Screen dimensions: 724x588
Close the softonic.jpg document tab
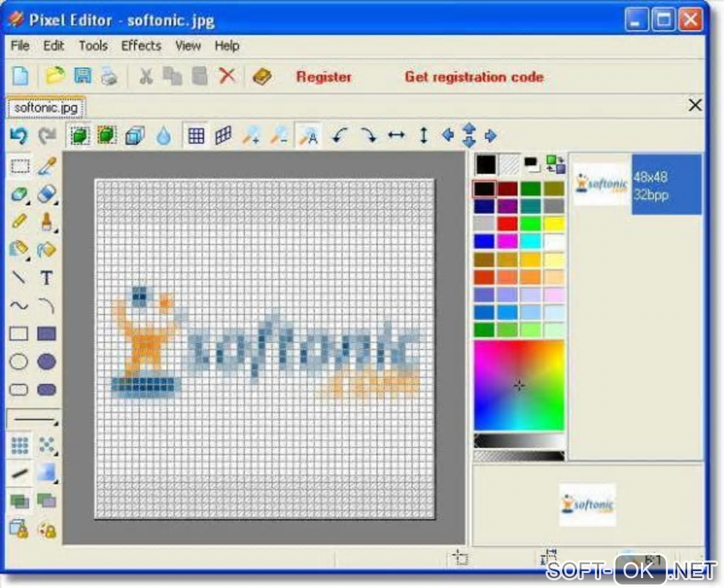[x=695, y=105]
